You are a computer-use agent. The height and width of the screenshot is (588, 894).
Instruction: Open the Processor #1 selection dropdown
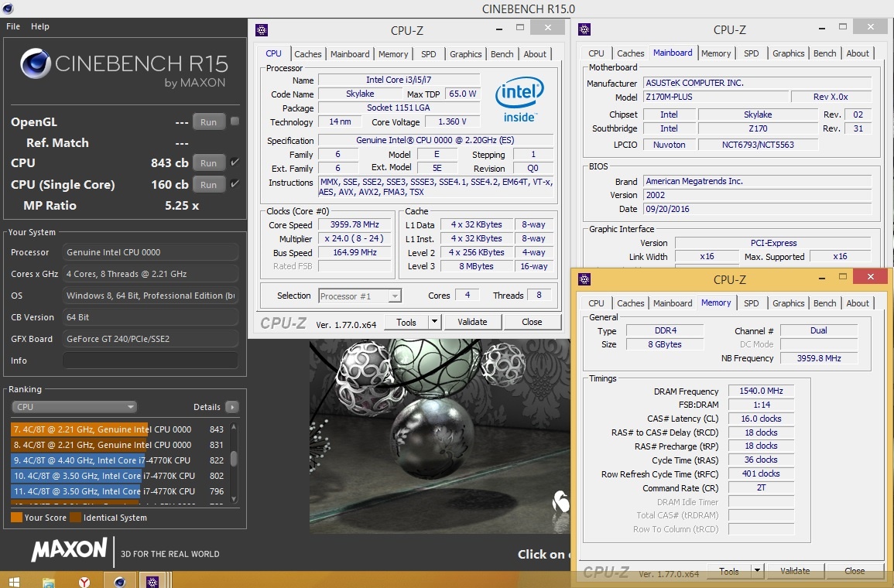click(360, 296)
